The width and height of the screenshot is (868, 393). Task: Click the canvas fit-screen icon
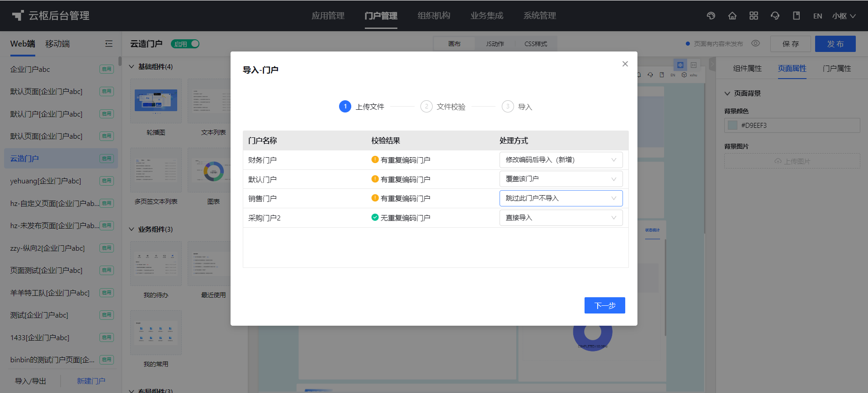680,65
